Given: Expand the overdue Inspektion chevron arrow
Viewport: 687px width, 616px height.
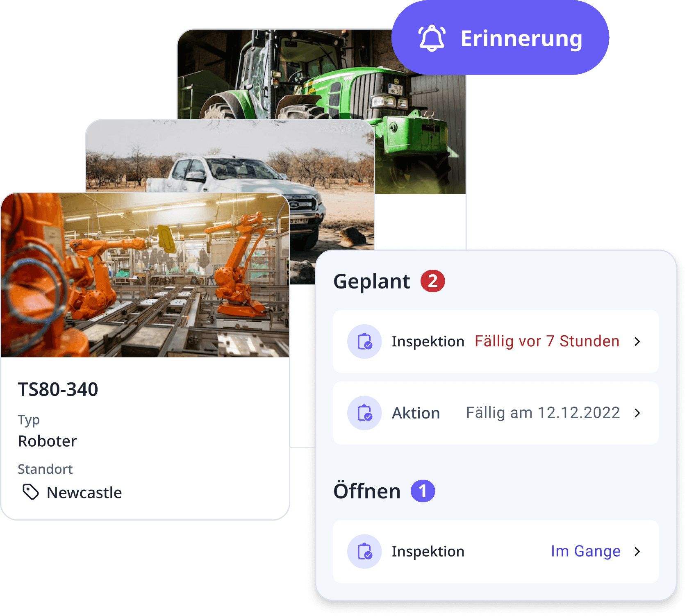Looking at the screenshot, I should click(637, 341).
